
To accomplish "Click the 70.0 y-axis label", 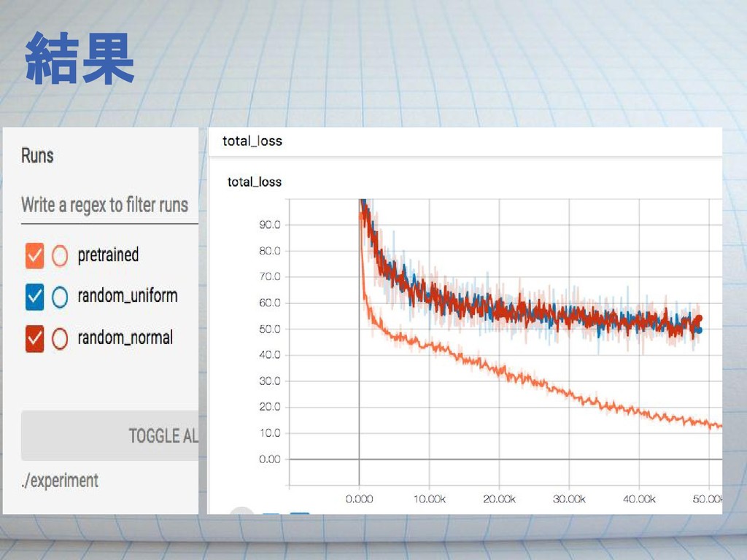I will pyautogui.click(x=270, y=276).
